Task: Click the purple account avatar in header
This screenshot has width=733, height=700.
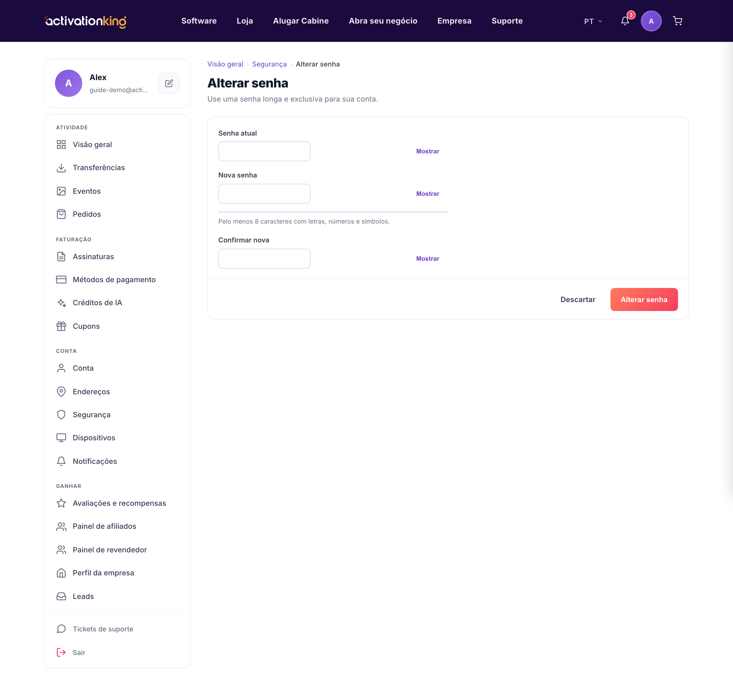Action: tap(651, 21)
